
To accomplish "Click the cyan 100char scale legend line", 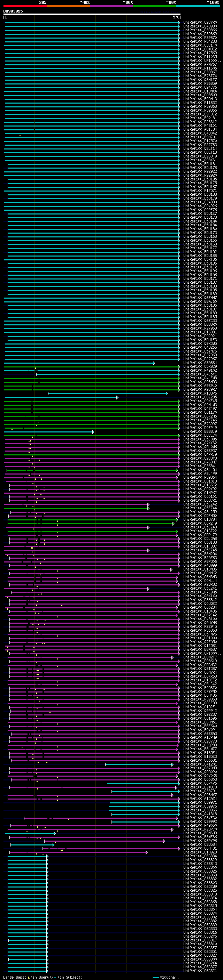I will coord(155,977).
